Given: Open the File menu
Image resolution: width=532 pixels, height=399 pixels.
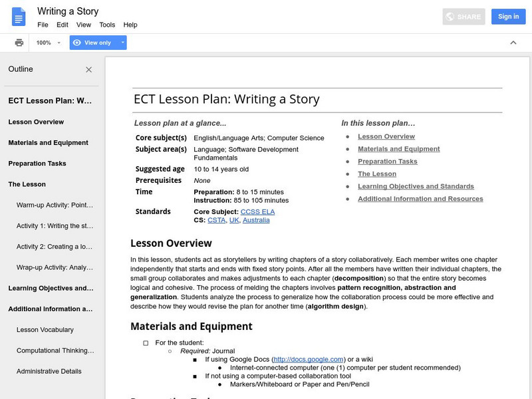Looking at the screenshot, I should pyautogui.click(x=43, y=25).
